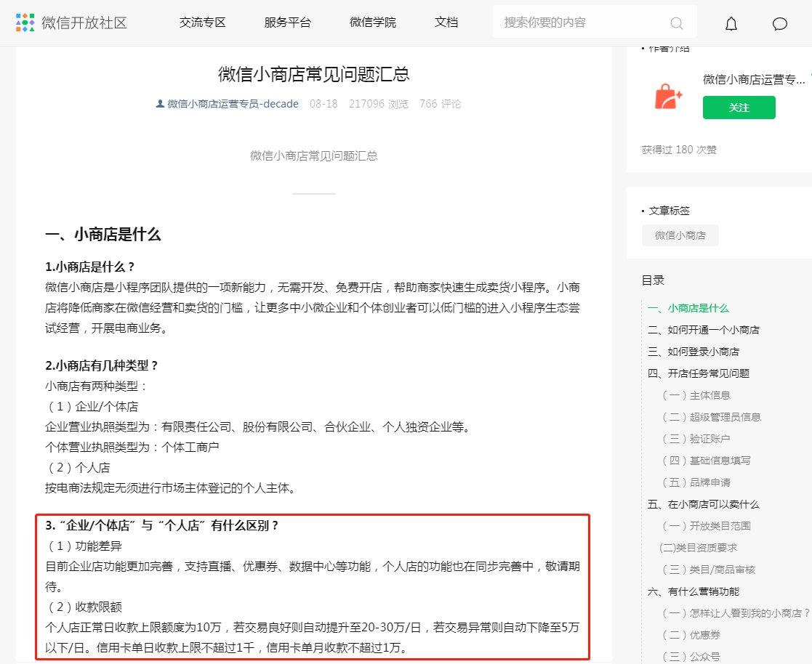Click the text （2）收款限额
The width and height of the screenshot is (812, 664).
coord(84,607)
